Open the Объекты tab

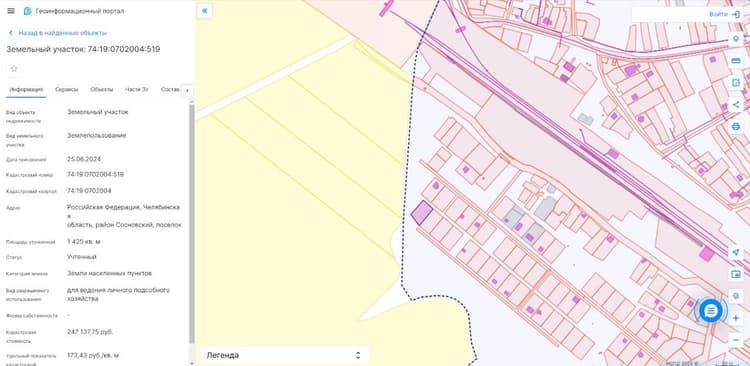pos(102,89)
